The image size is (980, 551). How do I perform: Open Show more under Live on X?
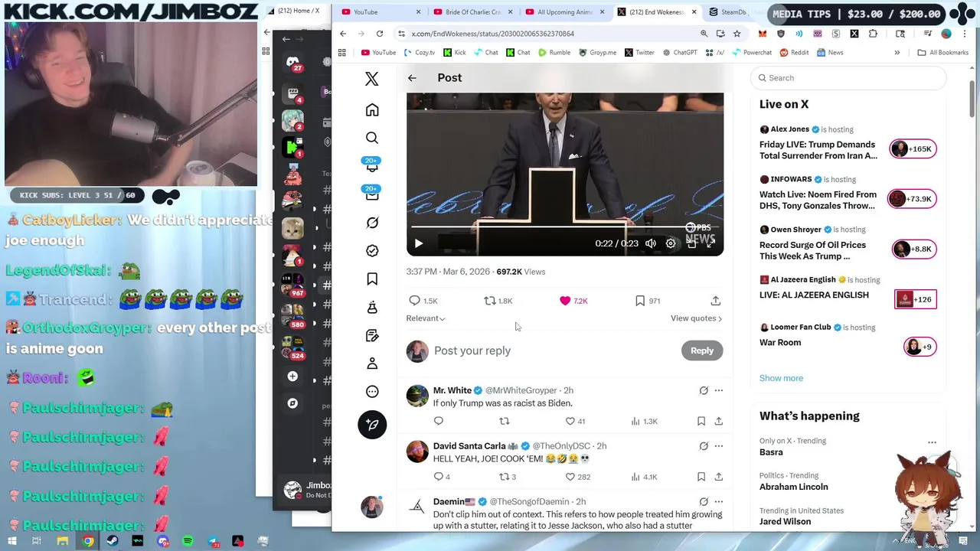click(x=781, y=378)
